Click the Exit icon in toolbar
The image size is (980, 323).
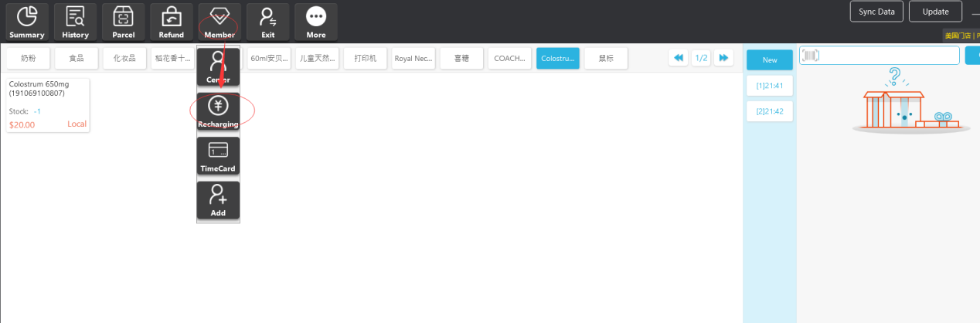tap(268, 22)
